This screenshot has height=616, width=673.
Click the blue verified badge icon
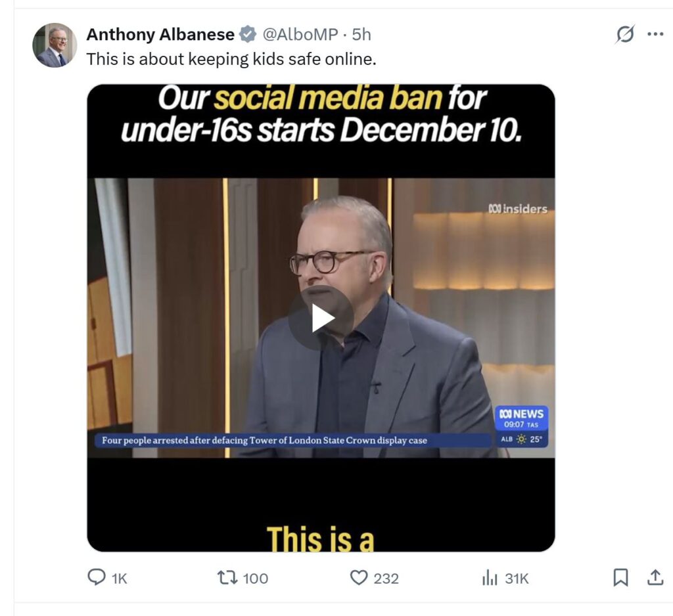coord(248,34)
